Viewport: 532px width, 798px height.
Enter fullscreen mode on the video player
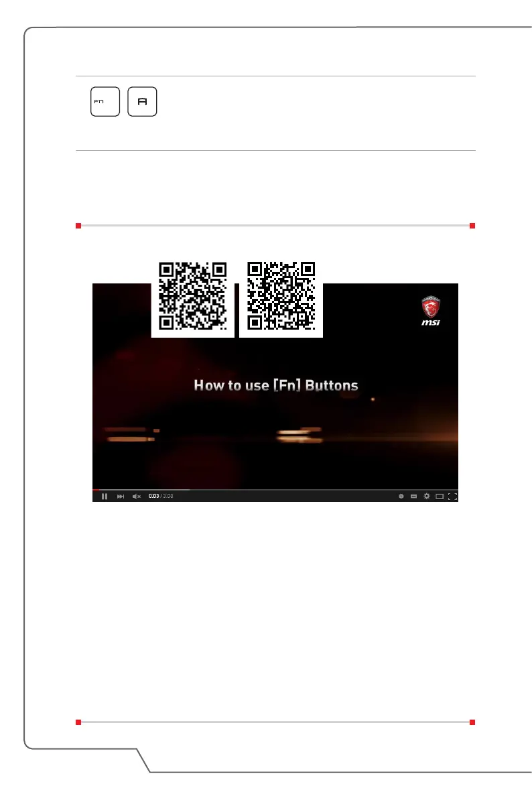coord(452,496)
